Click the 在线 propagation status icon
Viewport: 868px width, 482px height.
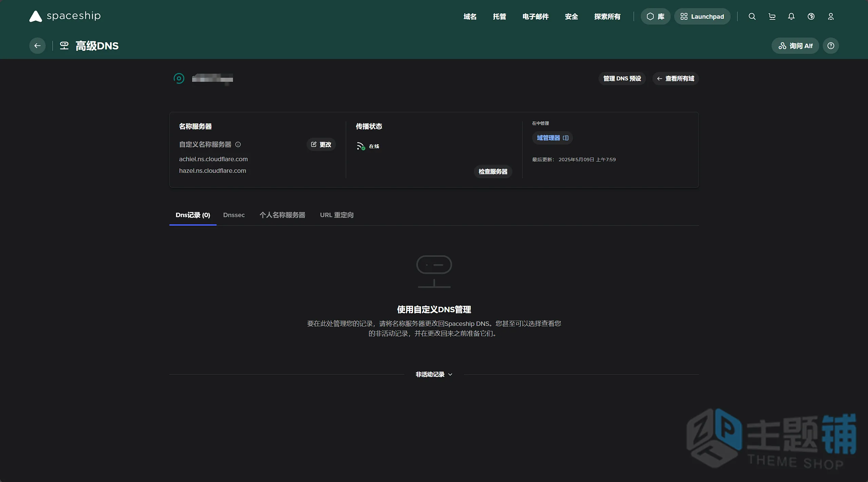click(x=361, y=146)
